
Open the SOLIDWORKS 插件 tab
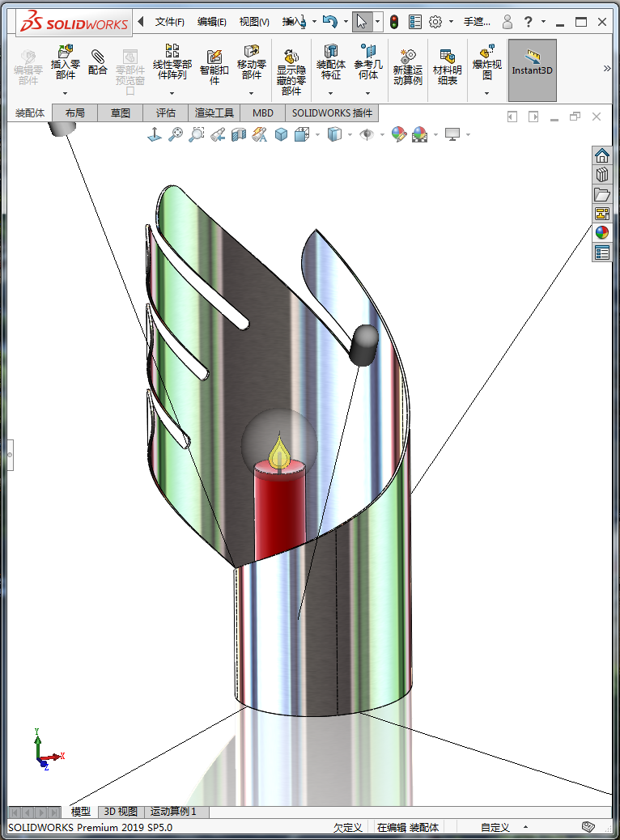(x=332, y=113)
